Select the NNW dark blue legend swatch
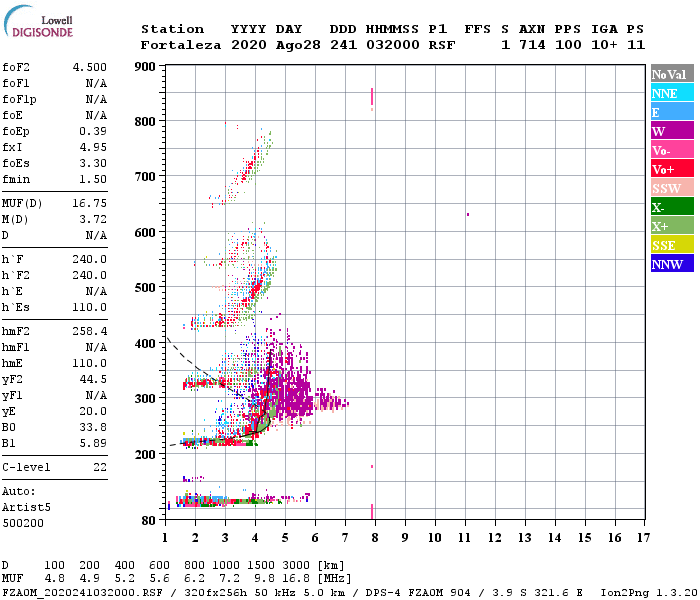 pos(672,263)
